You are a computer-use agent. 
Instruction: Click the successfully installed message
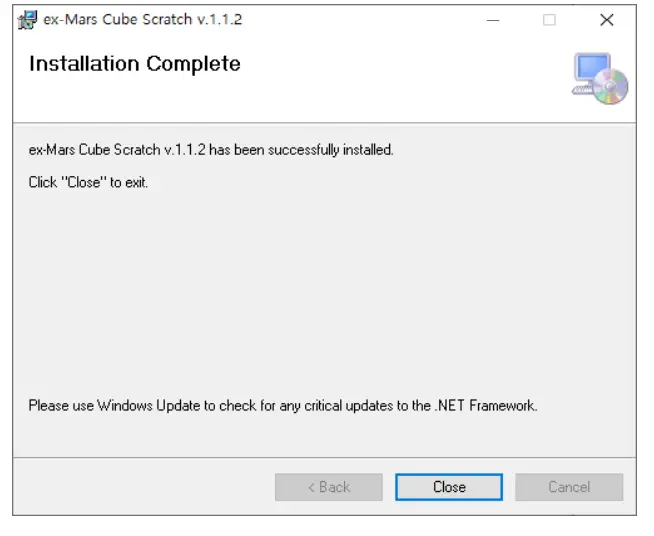coord(211,150)
